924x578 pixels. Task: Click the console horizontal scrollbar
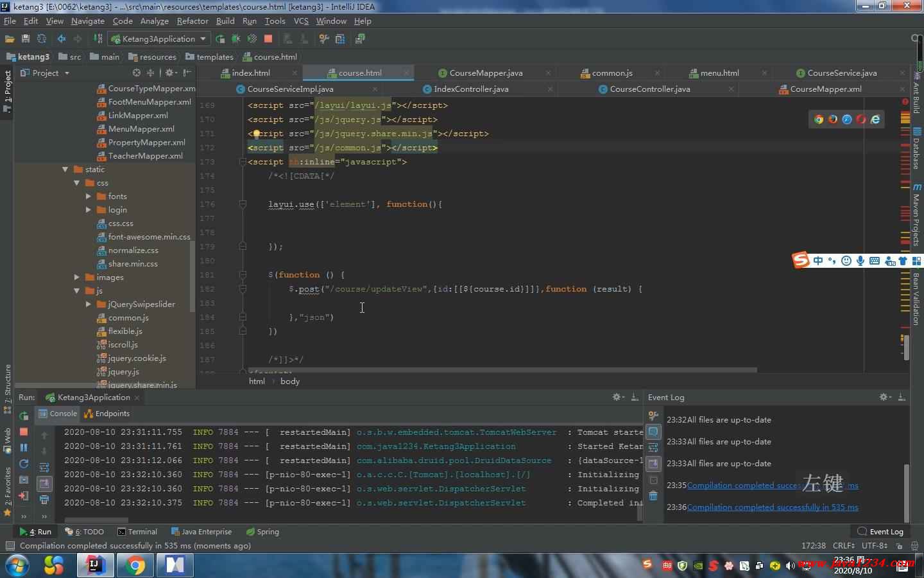click(x=96, y=520)
